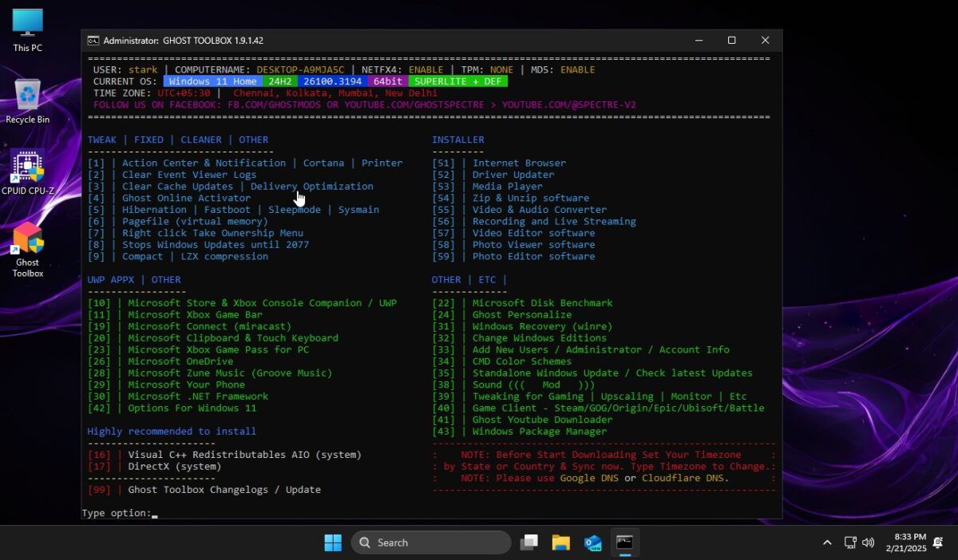Open the volume control in the system tray

[x=869, y=542]
